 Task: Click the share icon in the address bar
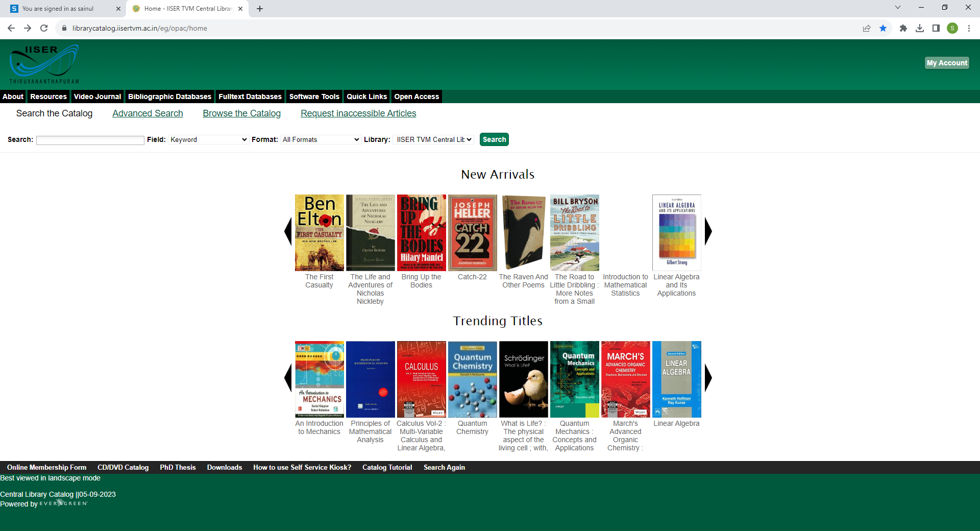pos(867,28)
